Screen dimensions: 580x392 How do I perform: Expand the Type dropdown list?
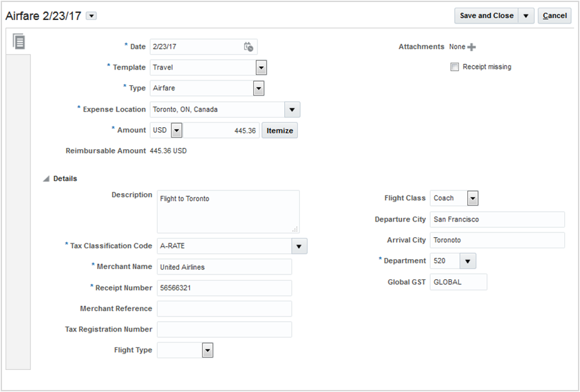[x=259, y=88]
